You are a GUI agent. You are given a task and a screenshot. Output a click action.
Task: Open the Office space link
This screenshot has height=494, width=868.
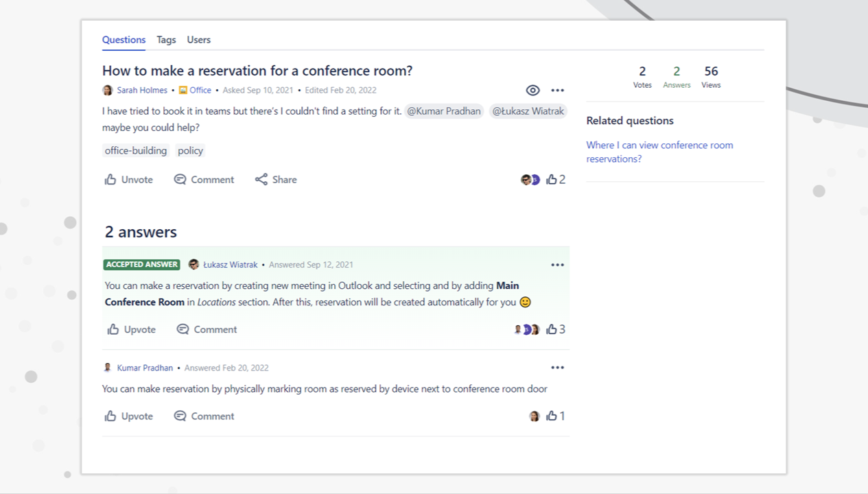(x=200, y=90)
